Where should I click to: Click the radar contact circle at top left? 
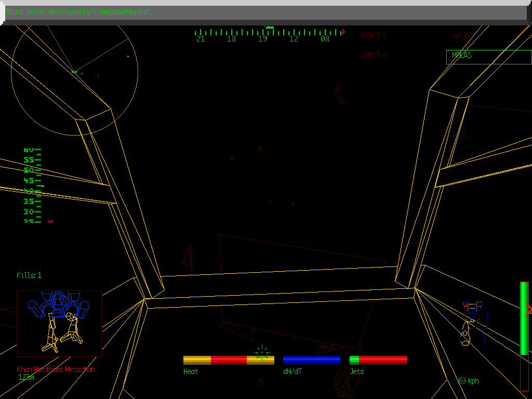point(75,73)
